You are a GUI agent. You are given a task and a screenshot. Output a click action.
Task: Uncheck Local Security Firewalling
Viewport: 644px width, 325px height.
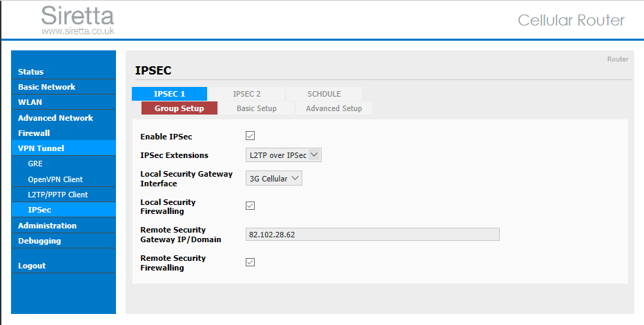[x=250, y=206]
